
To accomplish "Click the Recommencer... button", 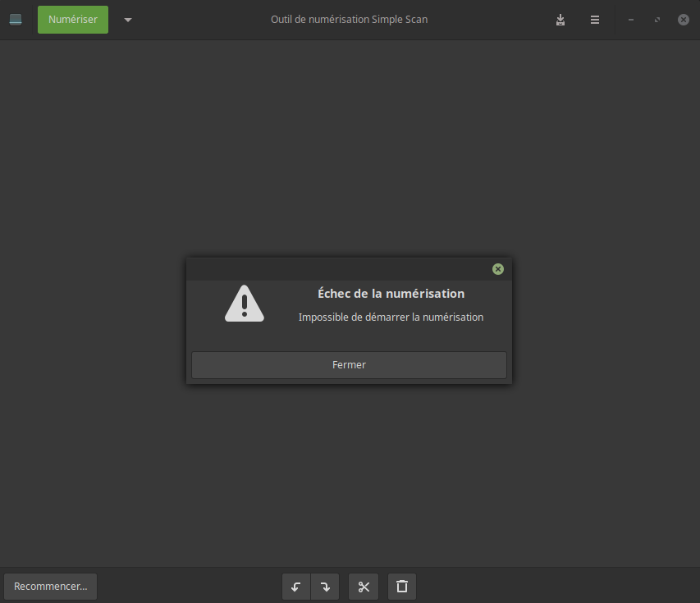I will (51, 587).
